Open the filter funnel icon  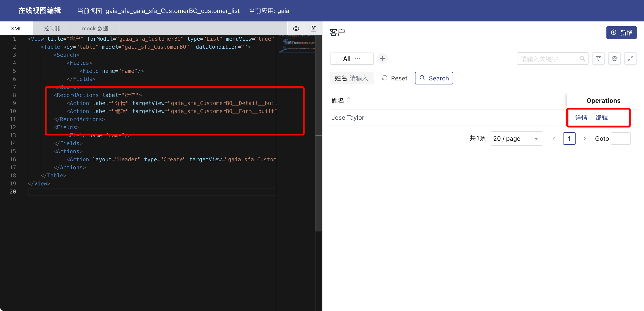(x=598, y=59)
